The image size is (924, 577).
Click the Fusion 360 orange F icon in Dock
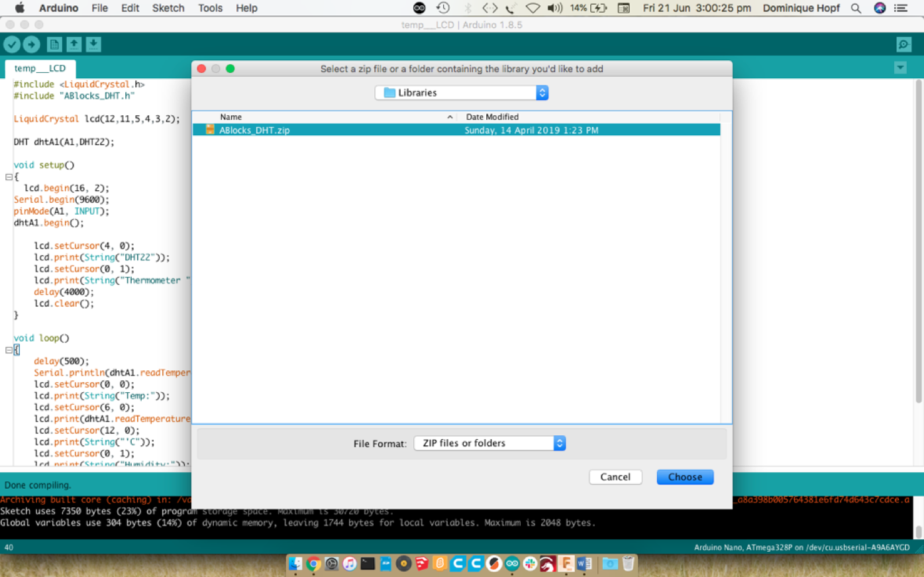tap(566, 564)
